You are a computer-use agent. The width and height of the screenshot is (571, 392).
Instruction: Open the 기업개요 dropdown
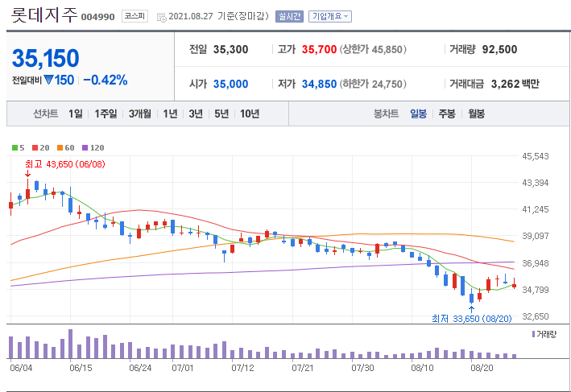[x=330, y=16]
